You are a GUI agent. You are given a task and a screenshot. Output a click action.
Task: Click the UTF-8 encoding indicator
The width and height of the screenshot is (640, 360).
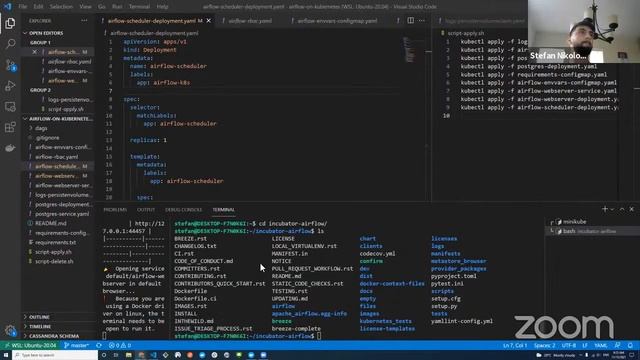pyautogui.click(x=569, y=345)
